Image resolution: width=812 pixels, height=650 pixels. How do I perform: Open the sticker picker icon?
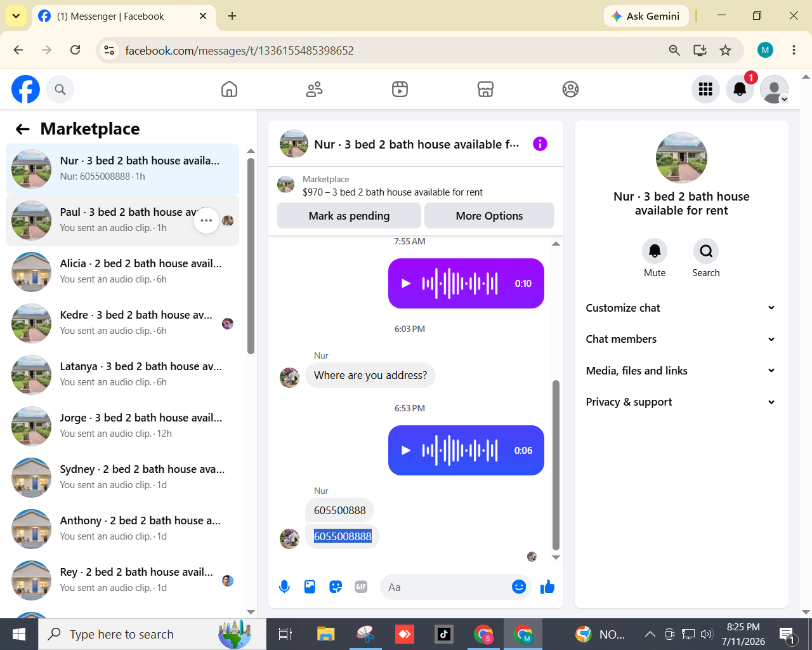[x=336, y=587]
